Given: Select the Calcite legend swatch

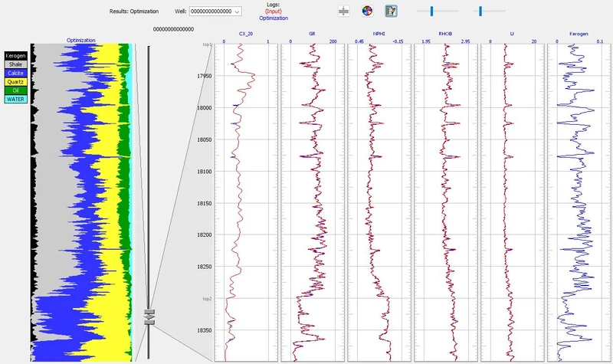Looking at the screenshot, I should (15, 73).
